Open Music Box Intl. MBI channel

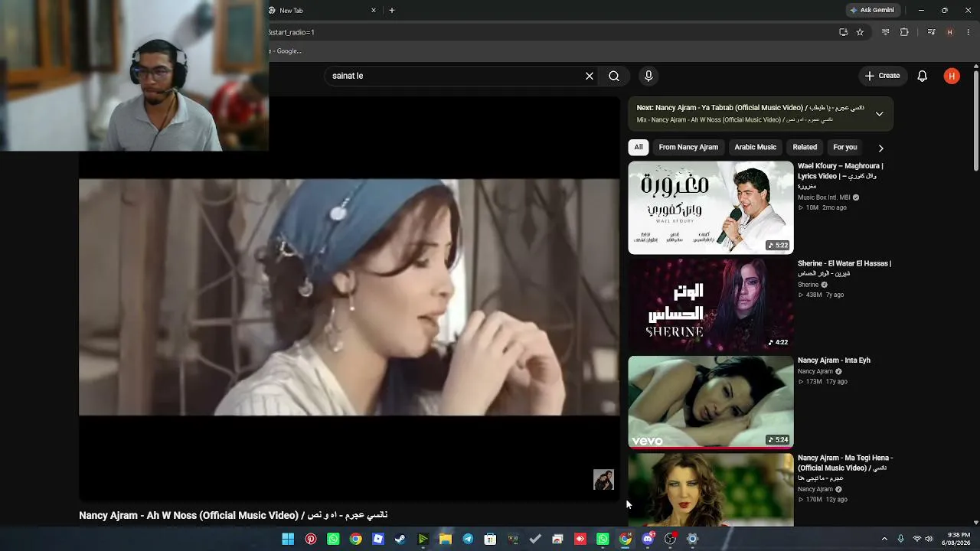824,197
